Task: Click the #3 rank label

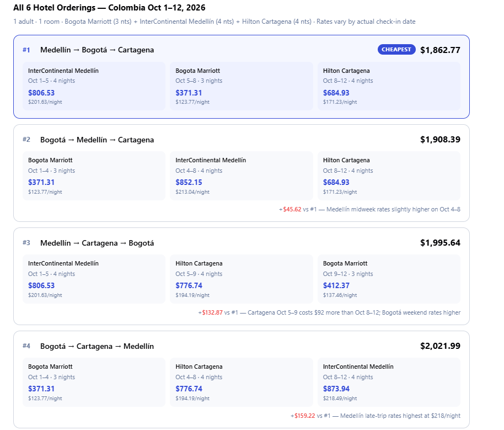Action: [26, 243]
